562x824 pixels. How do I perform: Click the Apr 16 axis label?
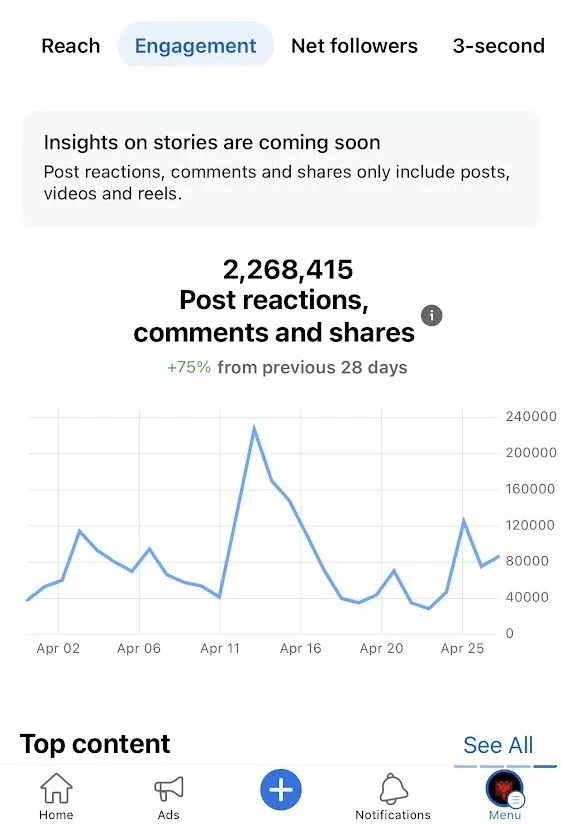pyautogui.click(x=300, y=648)
